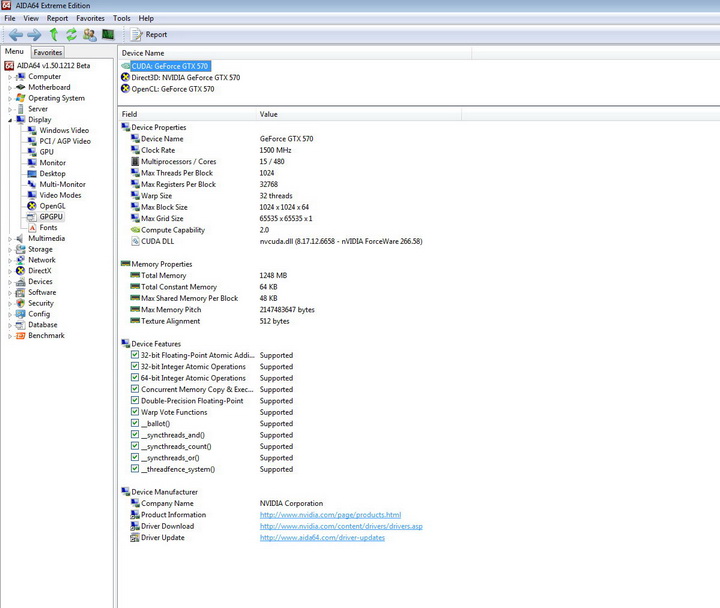Select the Multi-Monitor item icon
The width and height of the screenshot is (720, 608).
coord(32,184)
